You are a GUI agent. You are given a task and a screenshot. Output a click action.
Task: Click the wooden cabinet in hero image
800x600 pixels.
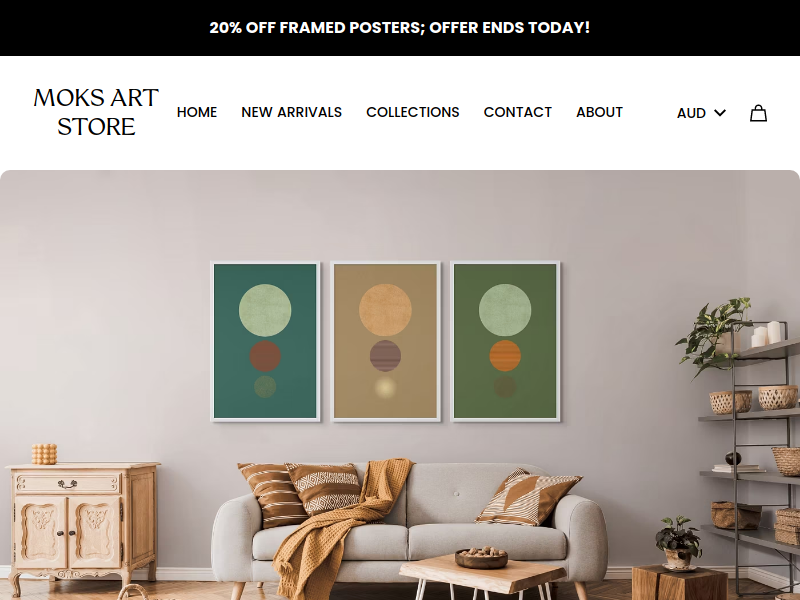coord(82,520)
